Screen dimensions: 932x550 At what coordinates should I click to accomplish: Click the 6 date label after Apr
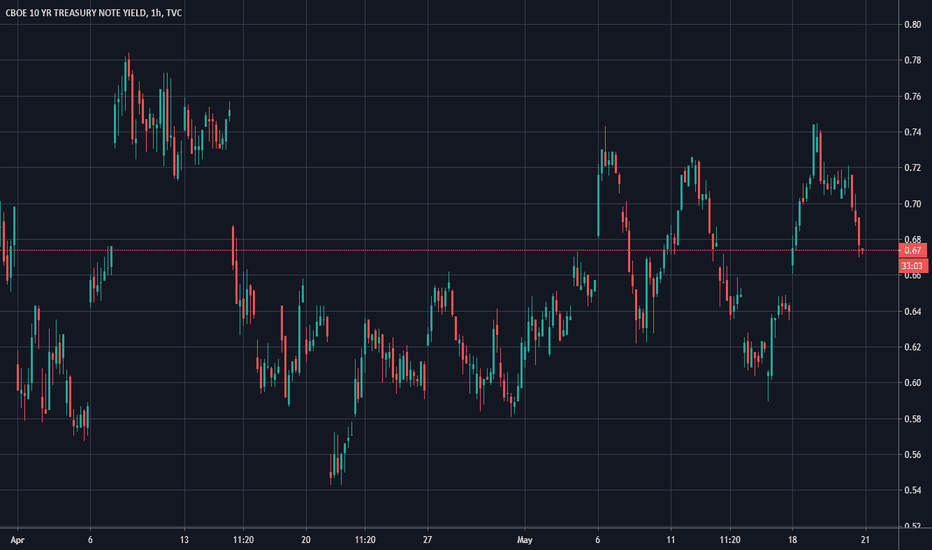point(90,540)
